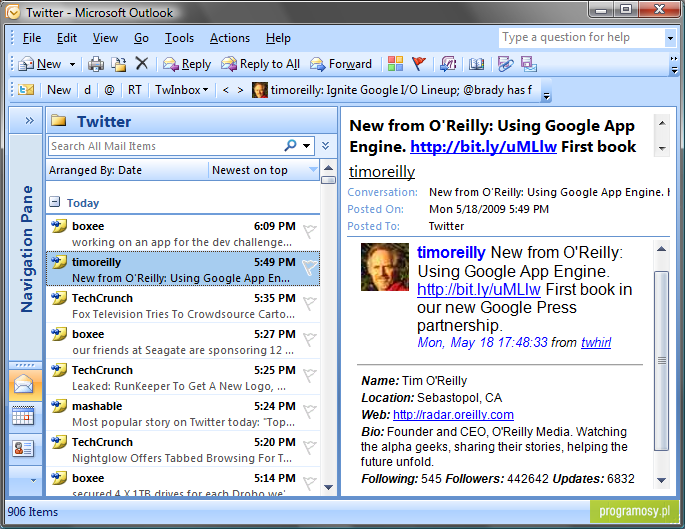Open the twhirl link in tweet
Image resolution: width=685 pixels, height=529 pixels.
pos(596,342)
